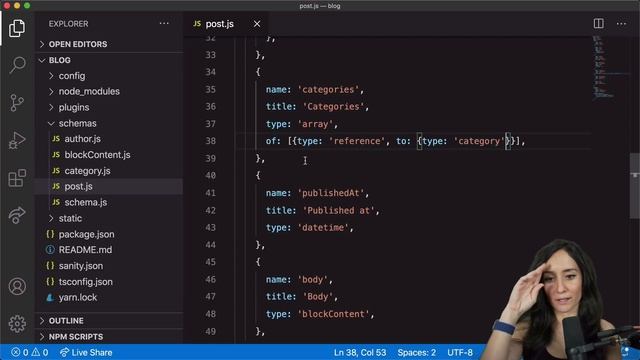Viewport: 640px width, 360px height.
Task: Open the Manage gear icon
Action: click(x=17, y=324)
